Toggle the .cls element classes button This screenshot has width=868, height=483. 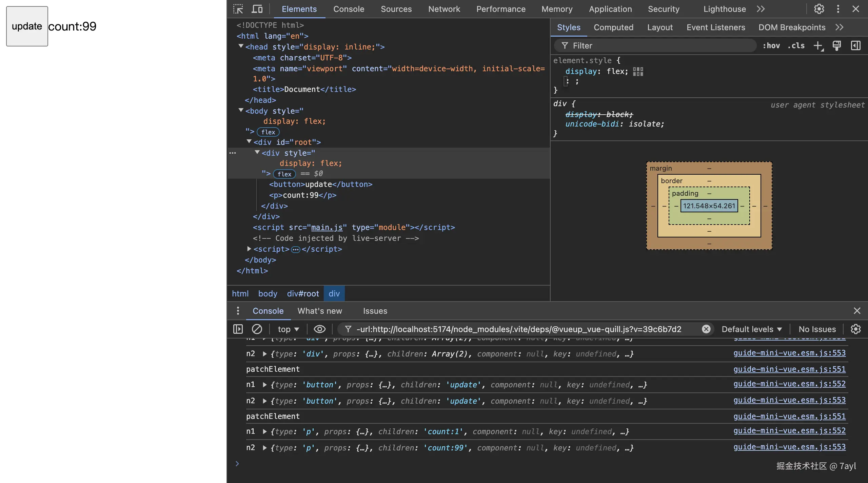click(x=796, y=46)
